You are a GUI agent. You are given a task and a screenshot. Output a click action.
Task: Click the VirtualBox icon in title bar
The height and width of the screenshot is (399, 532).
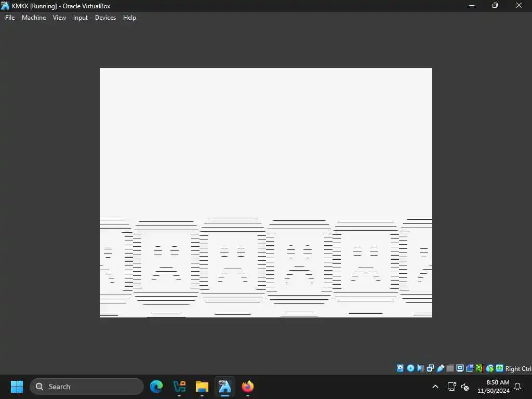coord(5,6)
